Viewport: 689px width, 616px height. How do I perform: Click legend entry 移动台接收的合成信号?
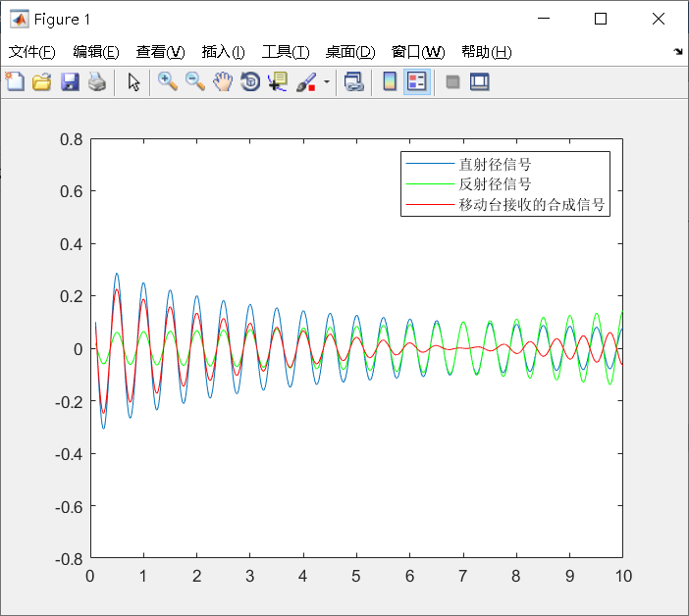[x=532, y=205]
